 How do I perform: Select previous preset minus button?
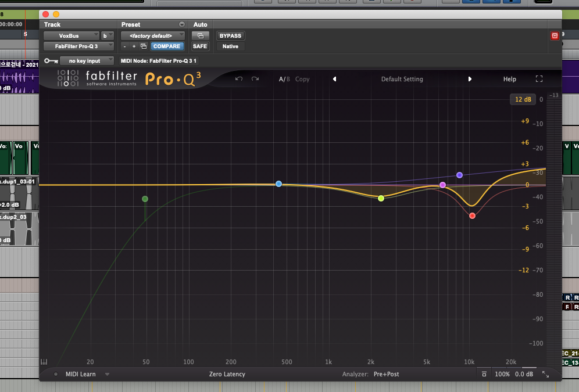(x=124, y=46)
